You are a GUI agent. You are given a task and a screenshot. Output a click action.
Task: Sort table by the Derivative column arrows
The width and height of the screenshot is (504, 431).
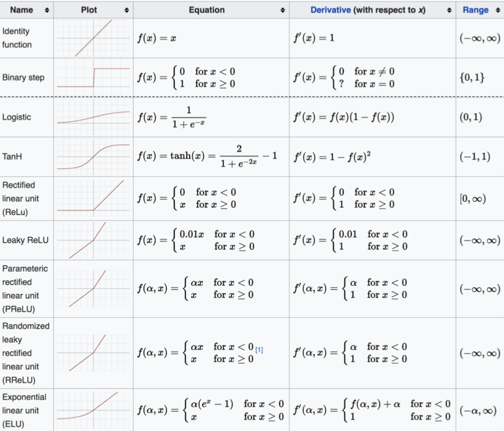(x=449, y=10)
